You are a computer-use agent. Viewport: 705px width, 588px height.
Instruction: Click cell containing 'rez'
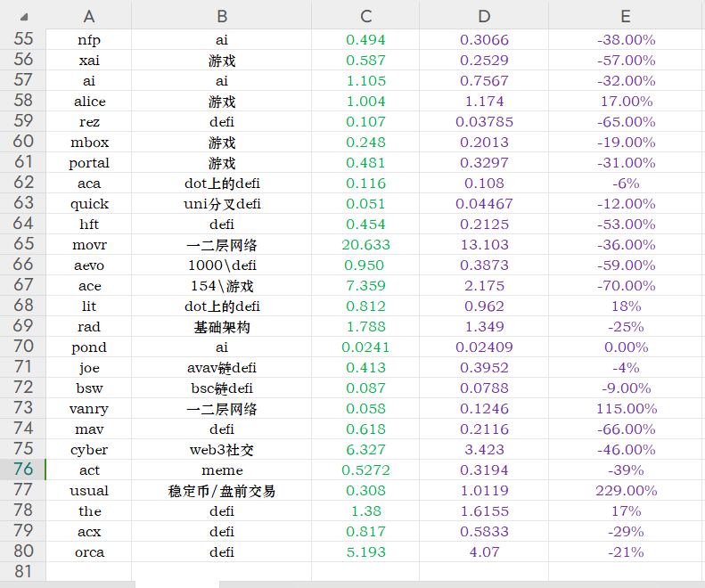[x=88, y=122]
